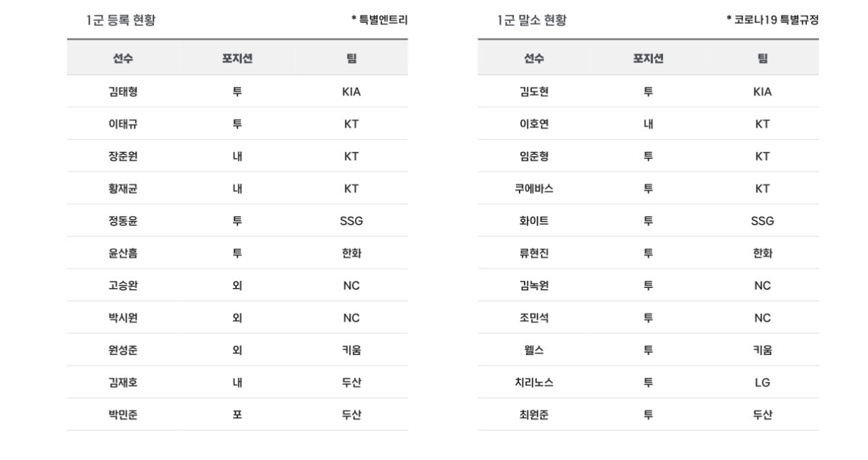Click player 김재호 row name
This screenshot has width=868, height=460.
tap(122, 382)
